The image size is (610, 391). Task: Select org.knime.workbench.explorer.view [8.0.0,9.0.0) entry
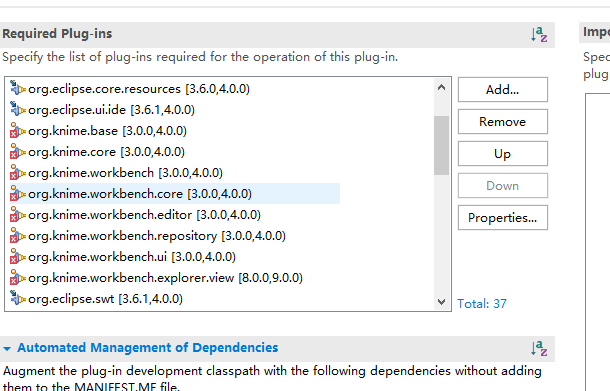[x=165, y=278]
